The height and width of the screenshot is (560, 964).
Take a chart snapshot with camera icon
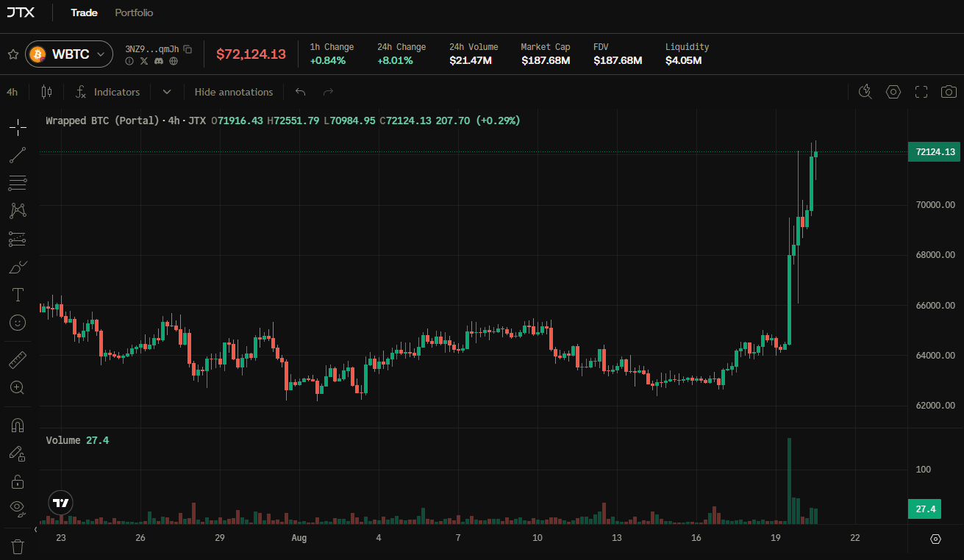(949, 92)
